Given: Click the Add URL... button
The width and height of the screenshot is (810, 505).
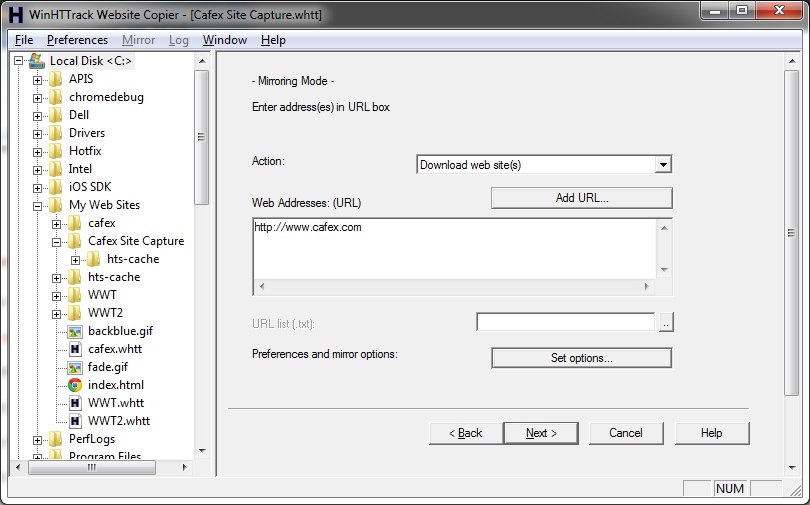Looking at the screenshot, I should tap(582, 198).
